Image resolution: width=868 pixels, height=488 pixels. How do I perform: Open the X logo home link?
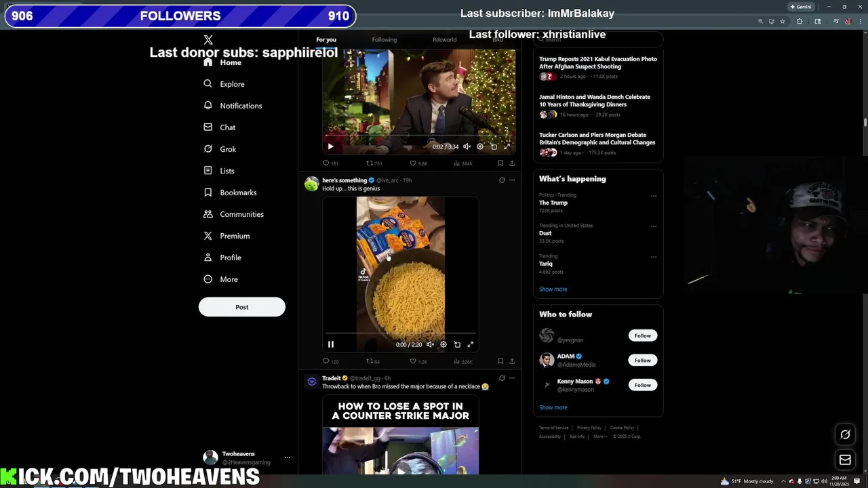pos(208,40)
